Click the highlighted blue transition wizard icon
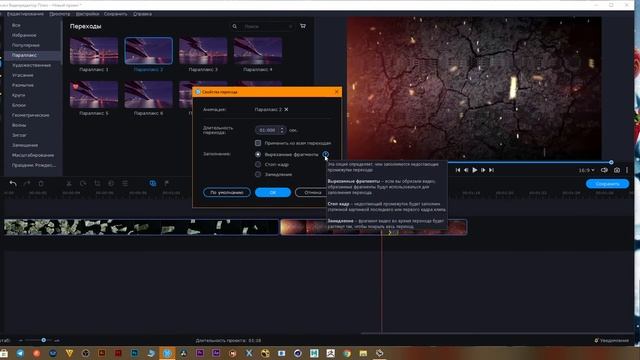 [x=153, y=184]
